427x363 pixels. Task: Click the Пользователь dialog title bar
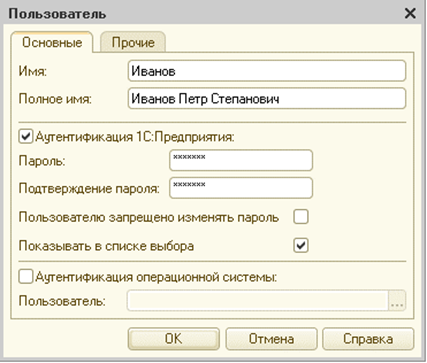[x=213, y=14]
